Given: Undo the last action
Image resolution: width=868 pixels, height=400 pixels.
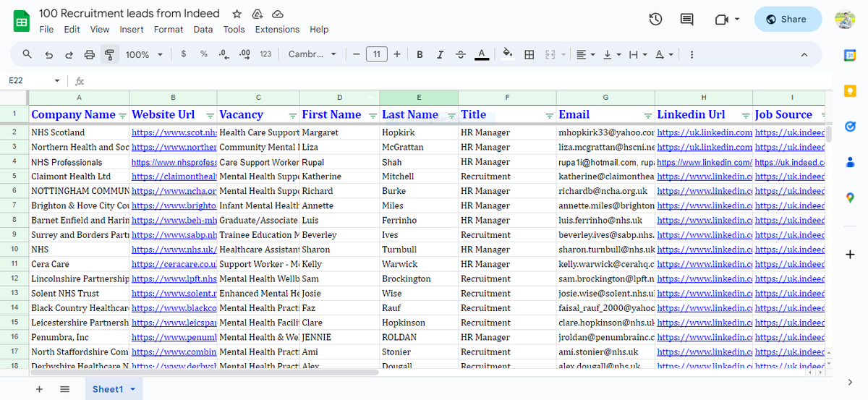Looking at the screenshot, I should point(48,54).
